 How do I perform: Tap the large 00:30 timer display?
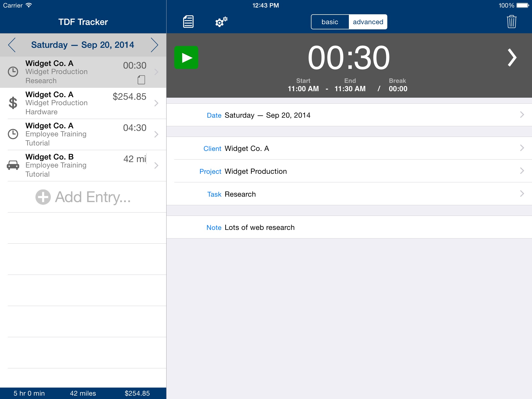(349, 58)
